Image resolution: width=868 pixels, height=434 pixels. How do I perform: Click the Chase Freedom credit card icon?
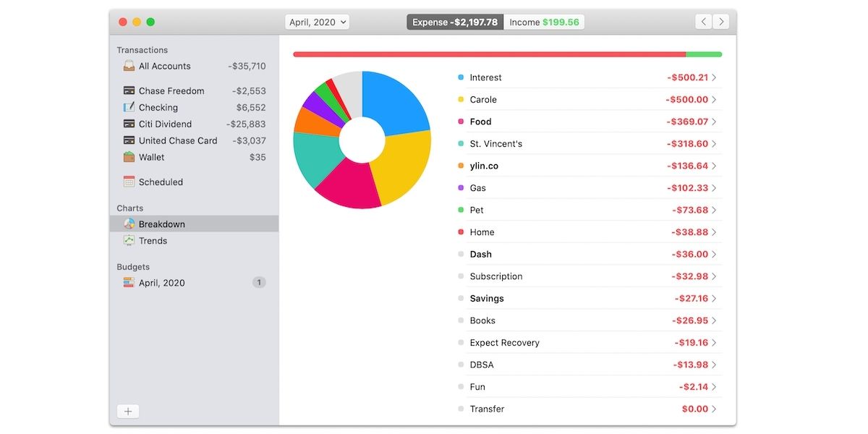pos(129,90)
